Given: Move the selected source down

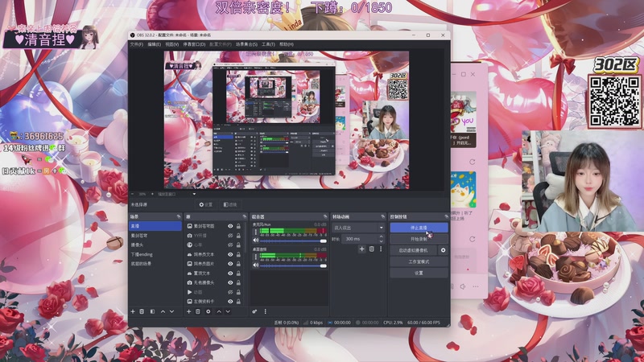Looking at the screenshot, I should click(228, 311).
